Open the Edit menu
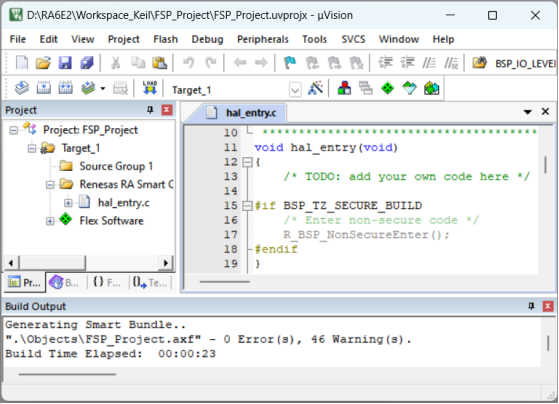The height and width of the screenshot is (404, 559). click(x=48, y=39)
